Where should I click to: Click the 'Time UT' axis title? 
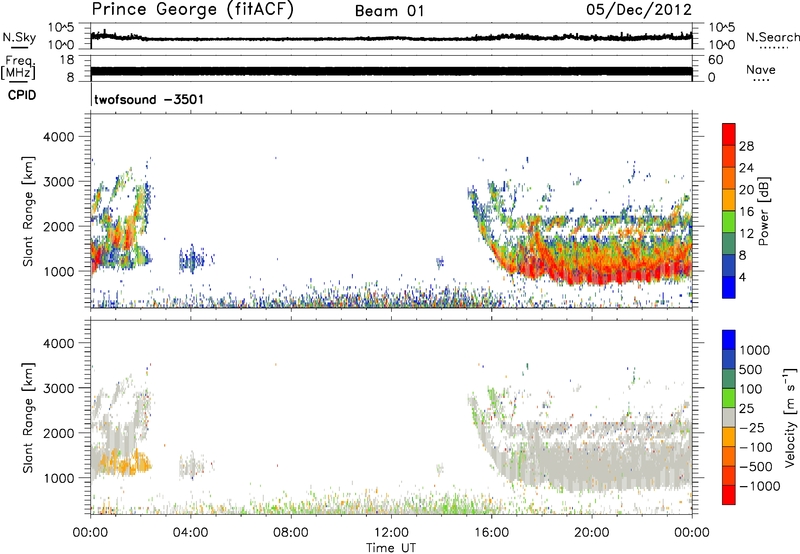point(391,548)
